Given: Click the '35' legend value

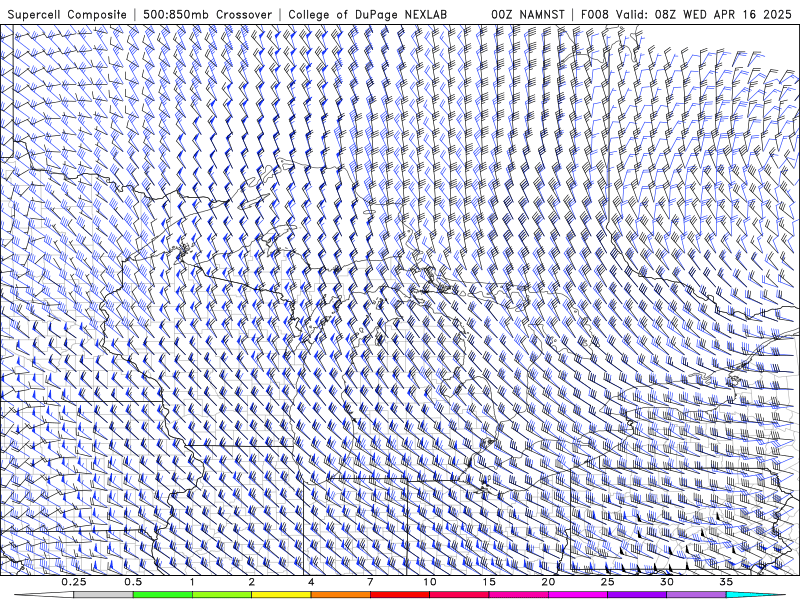Looking at the screenshot, I should pos(726,582).
